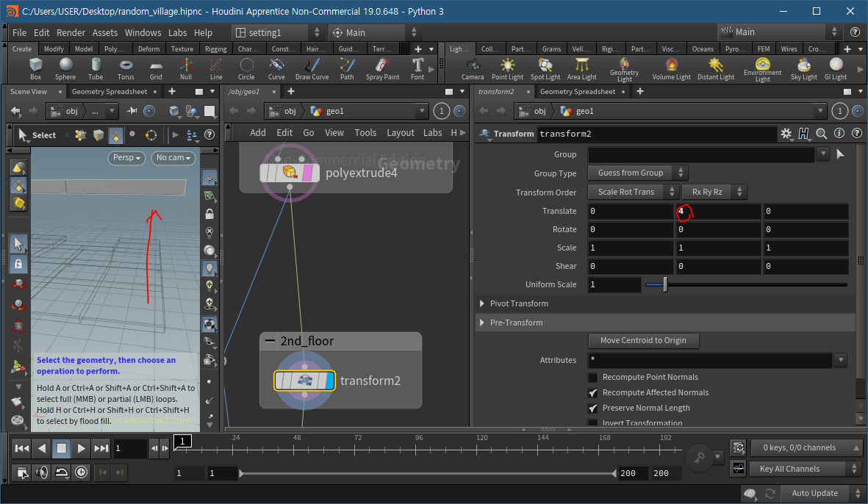The image size is (868, 504).
Task: Open the File menu
Action: pos(19,32)
